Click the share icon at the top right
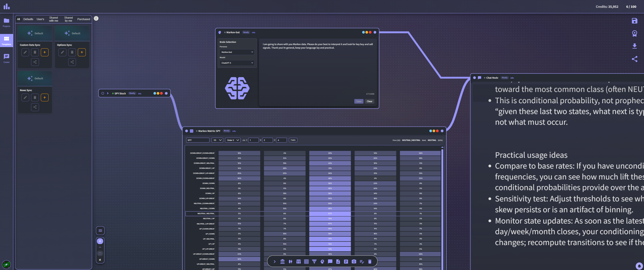 point(634,59)
